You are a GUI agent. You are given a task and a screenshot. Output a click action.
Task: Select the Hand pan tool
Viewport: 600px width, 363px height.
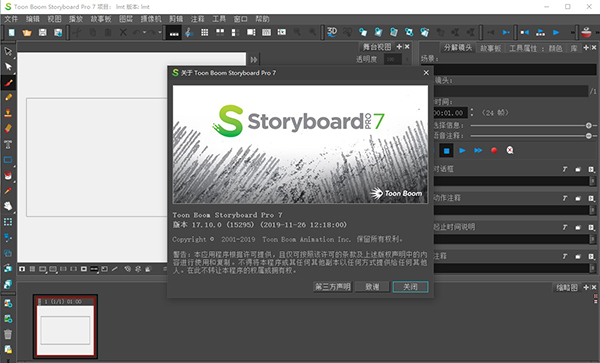[x=8, y=206]
